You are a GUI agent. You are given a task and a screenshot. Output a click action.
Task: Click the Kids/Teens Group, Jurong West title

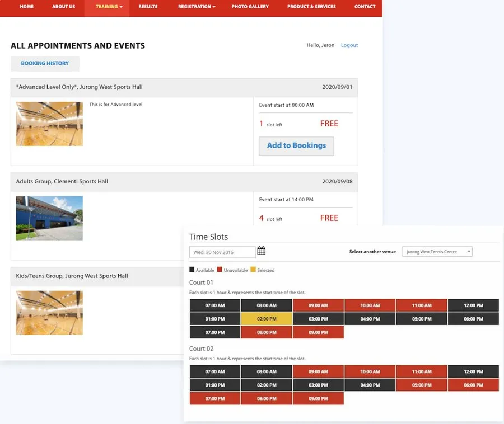pyautogui.click(x=72, y=276)
